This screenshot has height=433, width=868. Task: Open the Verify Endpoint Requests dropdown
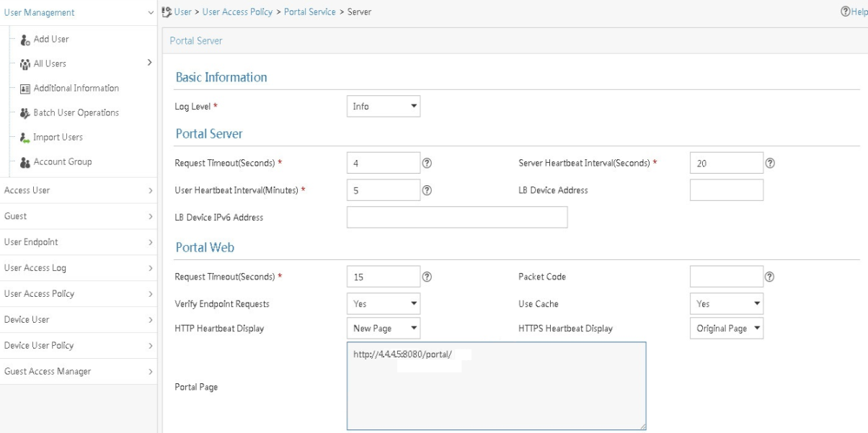(384, 304)
